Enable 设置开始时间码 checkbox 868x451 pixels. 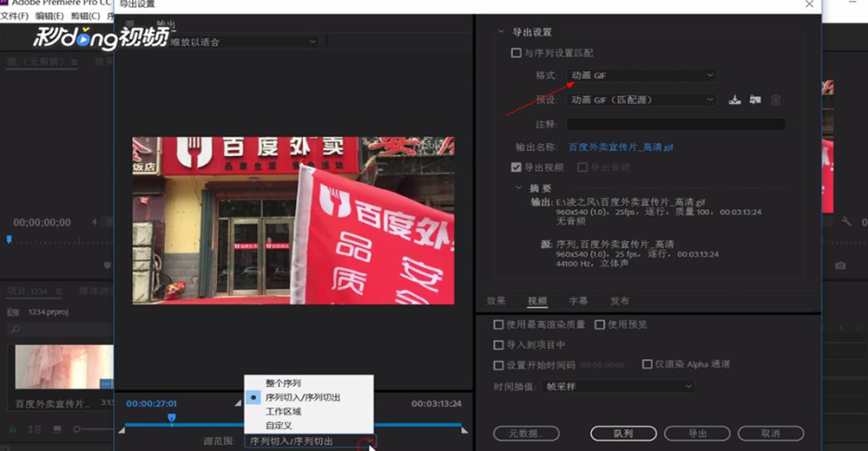click(498, 365)
